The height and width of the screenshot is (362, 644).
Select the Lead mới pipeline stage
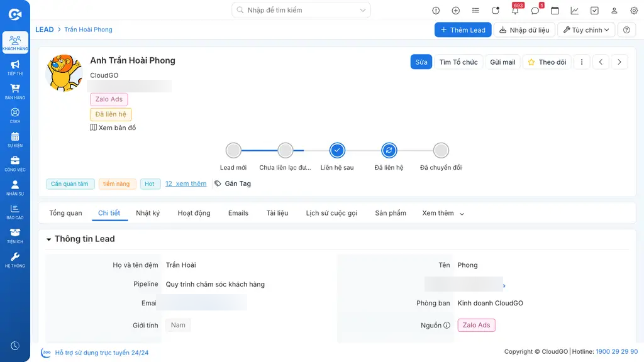coord(233,151)
